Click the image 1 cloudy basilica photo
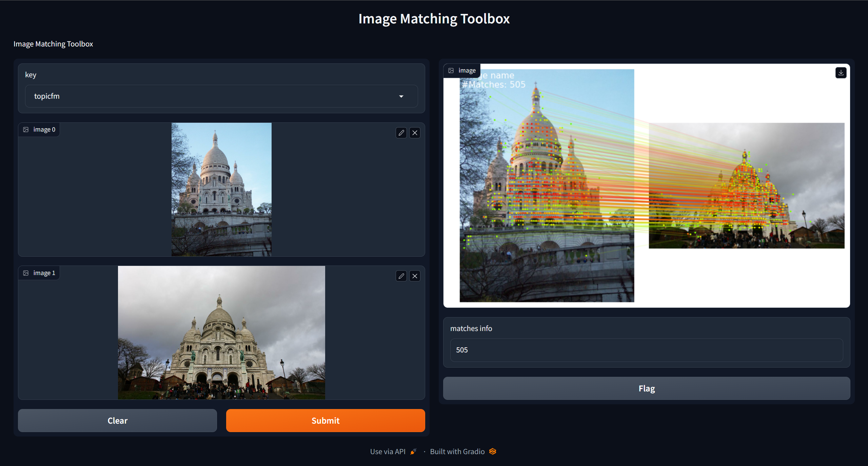The width and height of the screenshot is (868, 466). pyautogui.click(x=221, y=332)
